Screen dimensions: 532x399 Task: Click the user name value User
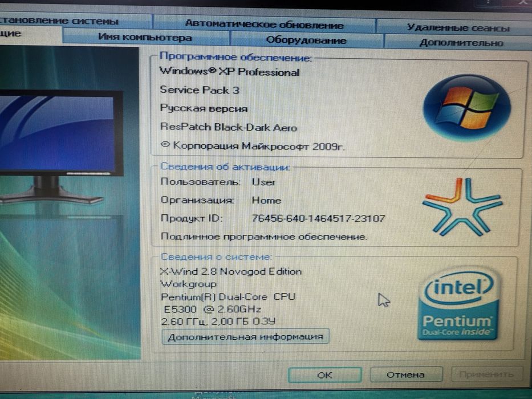tap(263, 182)
